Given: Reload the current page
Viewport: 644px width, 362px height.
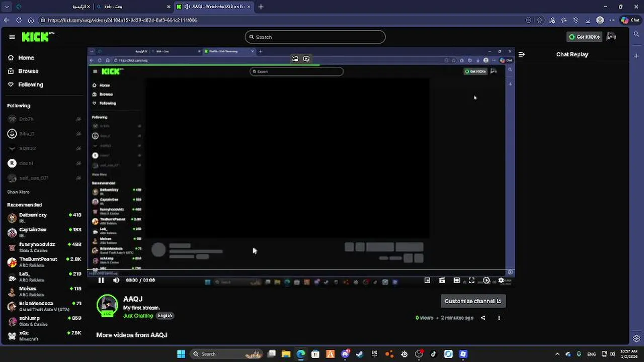Looking at the screenshot, I should [19, 20].
